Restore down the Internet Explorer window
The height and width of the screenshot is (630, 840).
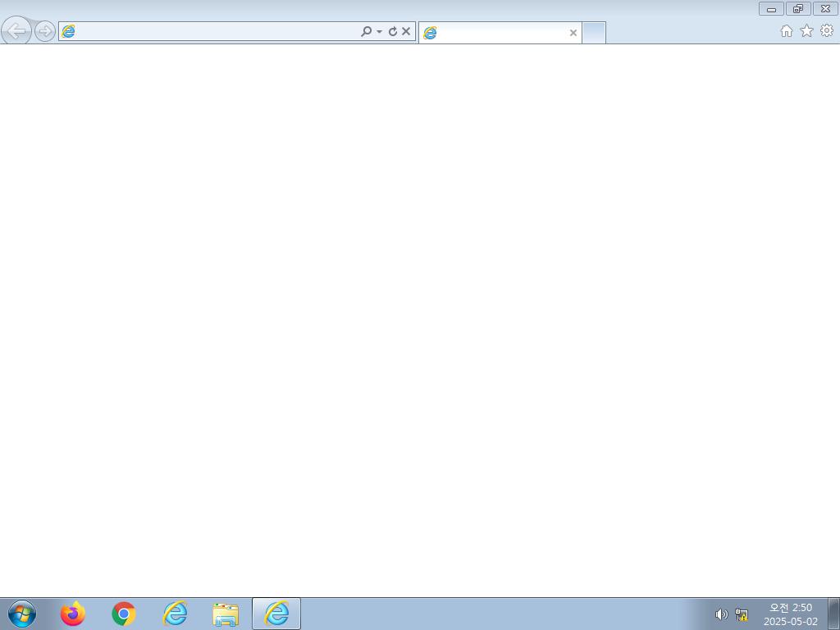[x=798, y=8]
